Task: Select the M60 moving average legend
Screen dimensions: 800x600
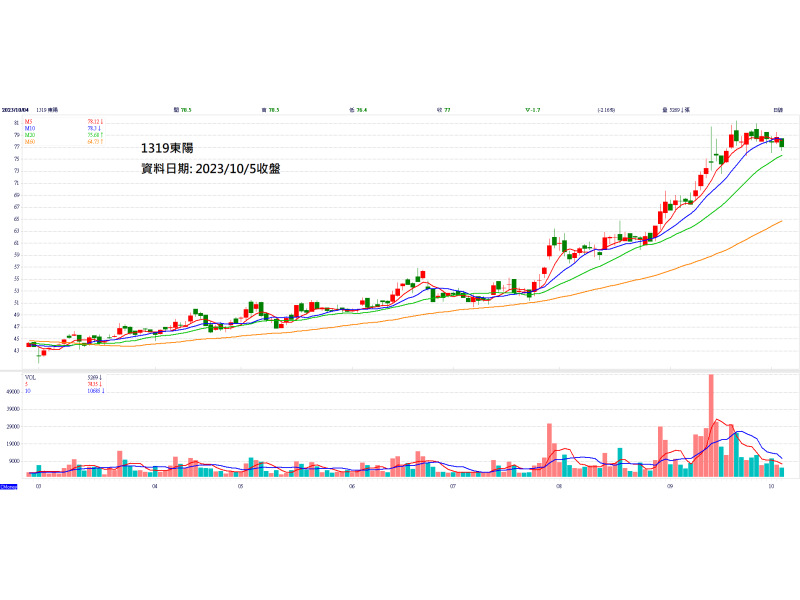Action: 30,142
